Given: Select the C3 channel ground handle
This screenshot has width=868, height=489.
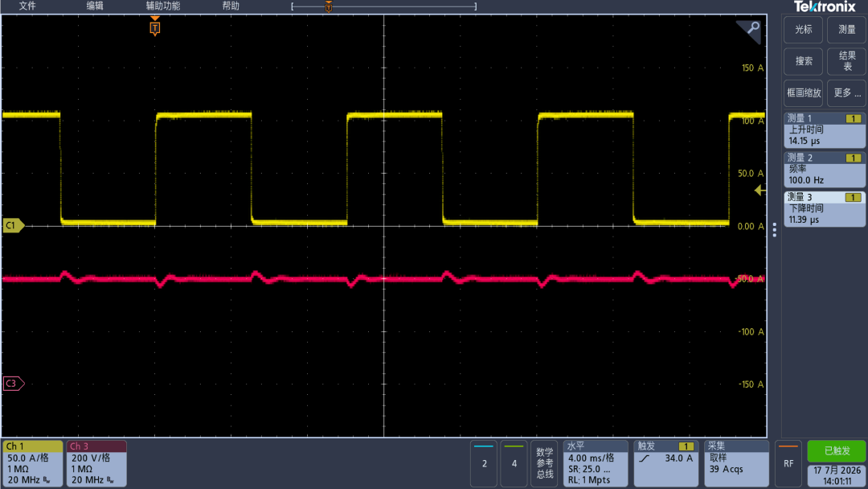Looking at the screenshot, I should click(14, 383).
